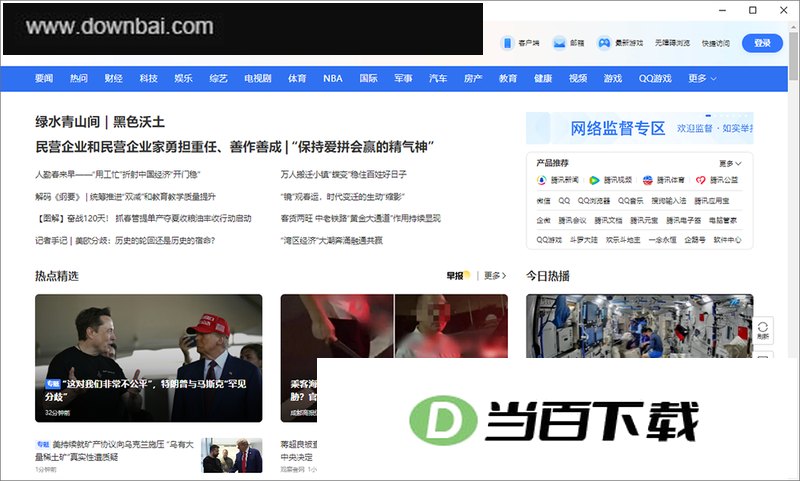Open 腾讯体育 icon in 产品推荐
Screen dimensions: 800x481
click(647, 180)
